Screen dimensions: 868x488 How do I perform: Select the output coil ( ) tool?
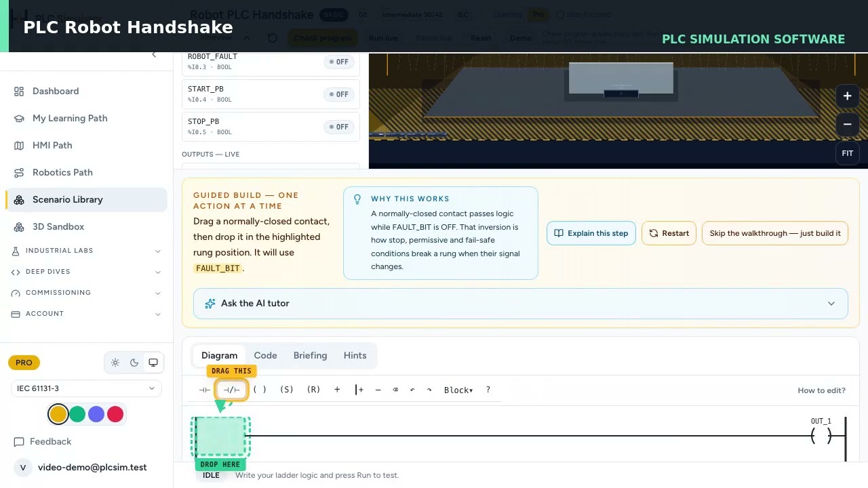click(260, 390)
